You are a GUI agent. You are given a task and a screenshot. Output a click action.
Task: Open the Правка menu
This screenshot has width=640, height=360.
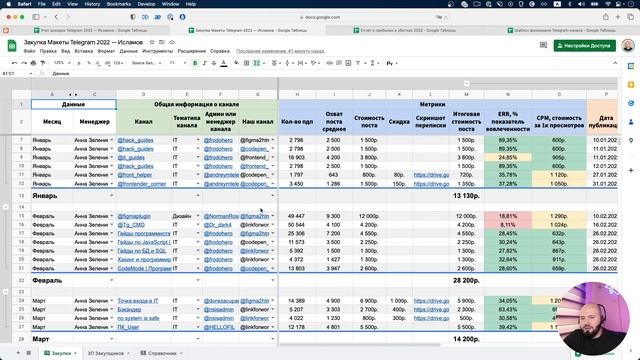point(48,51)
